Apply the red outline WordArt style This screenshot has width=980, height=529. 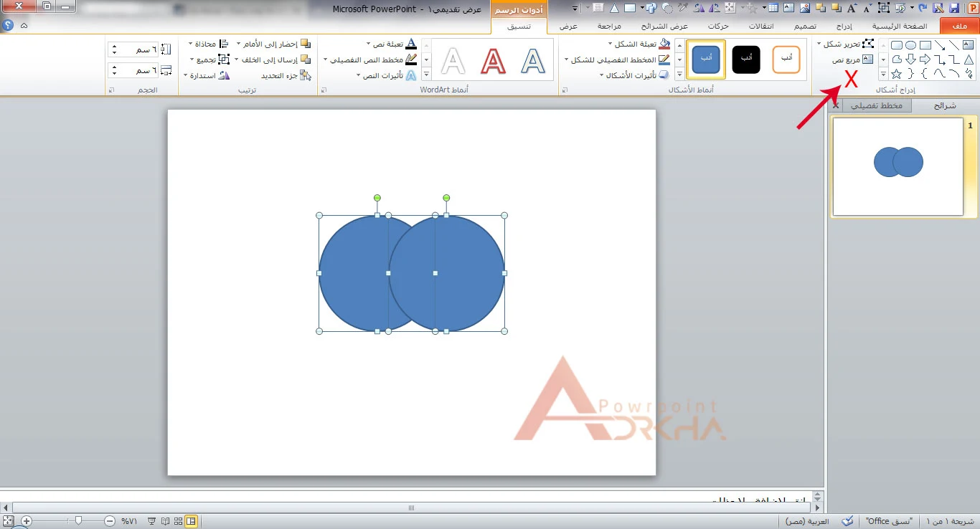pos(493,60)
